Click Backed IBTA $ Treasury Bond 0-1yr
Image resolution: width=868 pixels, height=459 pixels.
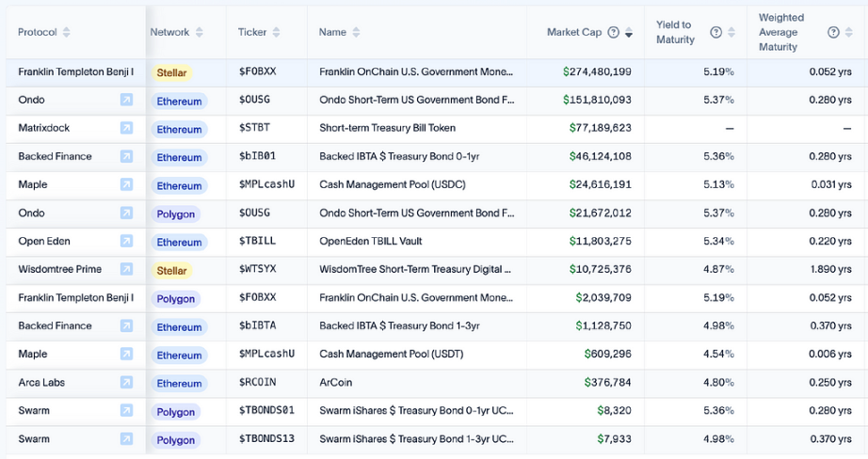coord(399,156)
